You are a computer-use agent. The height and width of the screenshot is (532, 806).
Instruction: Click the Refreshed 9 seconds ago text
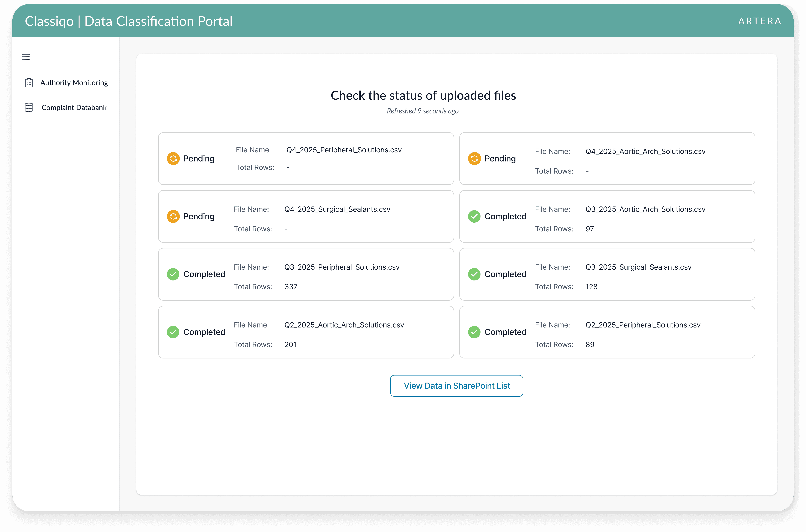click(422, 111)
